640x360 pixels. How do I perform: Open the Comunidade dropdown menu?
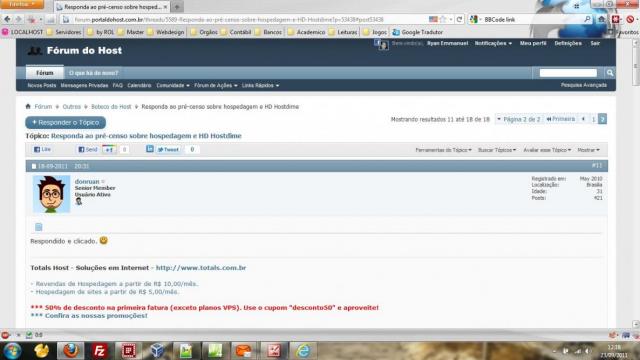(x=173, y=86)
